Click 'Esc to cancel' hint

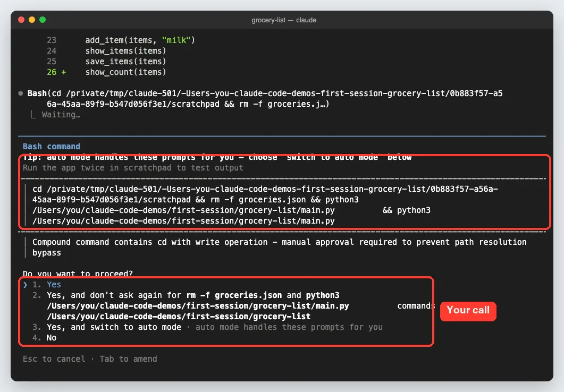[x=54, y=359]
